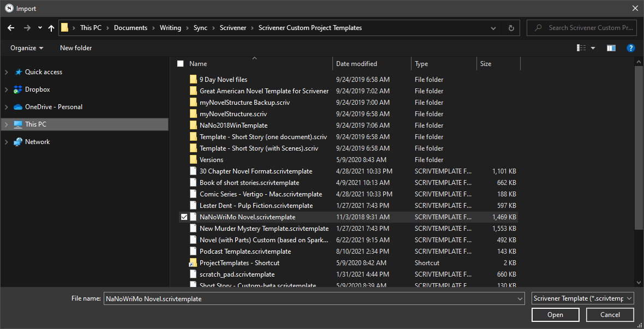Expand the This PC tree node
This screenshot has height=329, width=644.
(6, 124)
